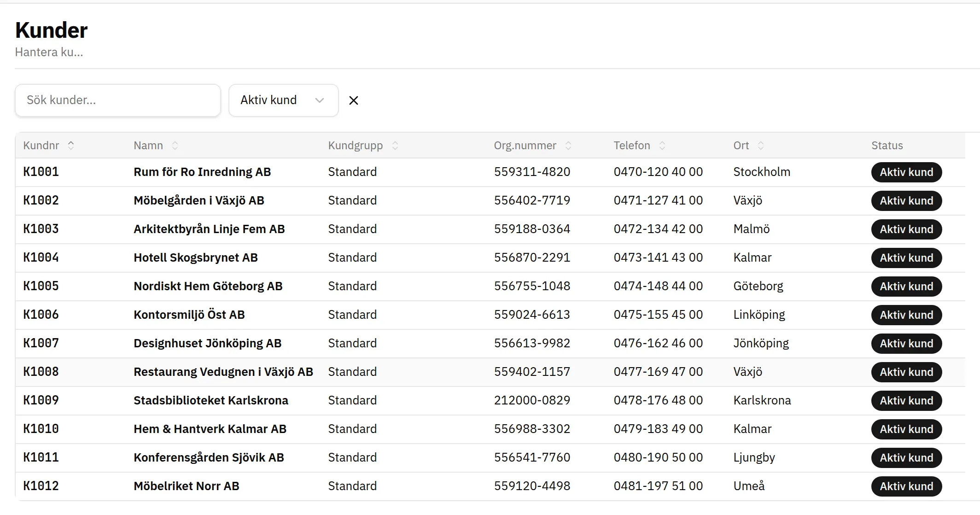Click Aktiv kund badge for K1007

click(x=906, y=344)
